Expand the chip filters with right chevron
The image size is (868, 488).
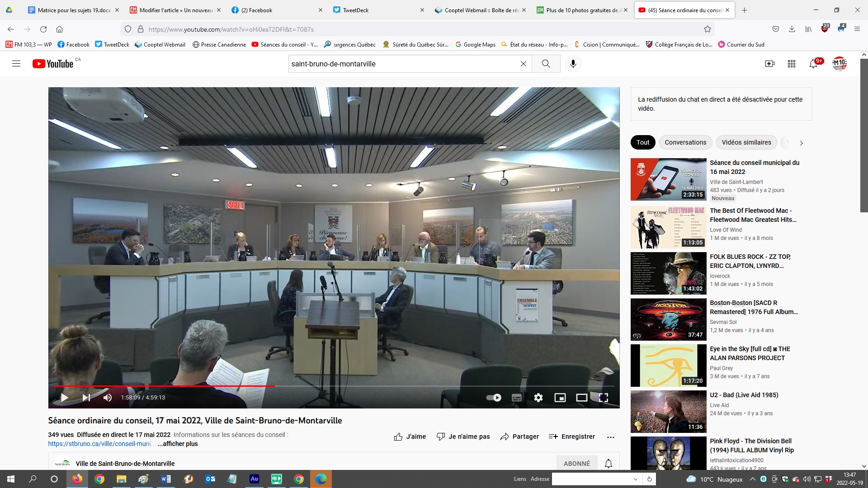tap(801, 143)
